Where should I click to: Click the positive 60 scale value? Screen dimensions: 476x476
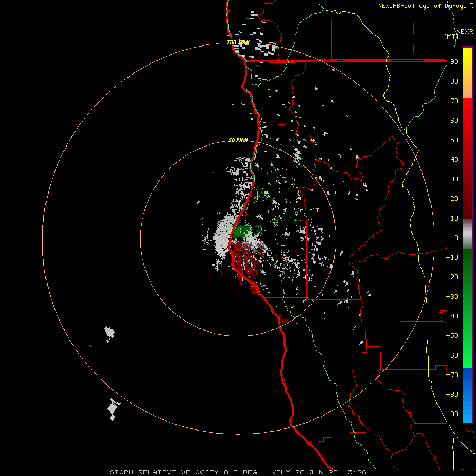(x=454, y=120)
